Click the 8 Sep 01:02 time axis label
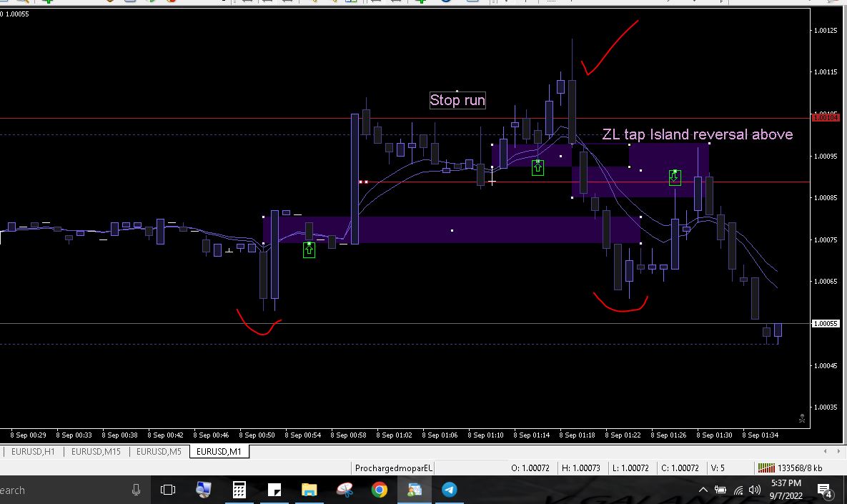This screenshot has width=847, height=504. pos(394,435)
